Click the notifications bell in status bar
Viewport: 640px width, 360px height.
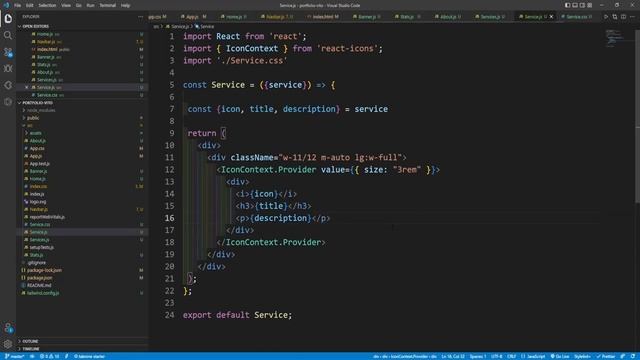coord(633,356)
